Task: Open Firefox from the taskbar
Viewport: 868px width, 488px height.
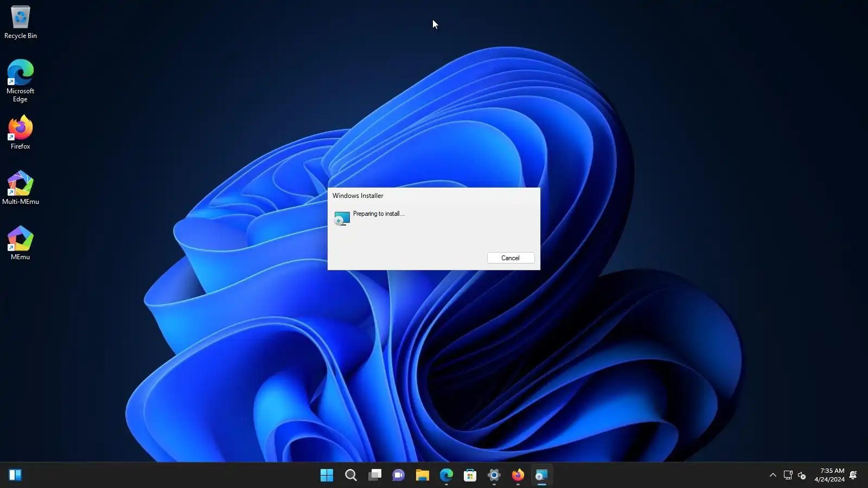Action: (518, 476)
